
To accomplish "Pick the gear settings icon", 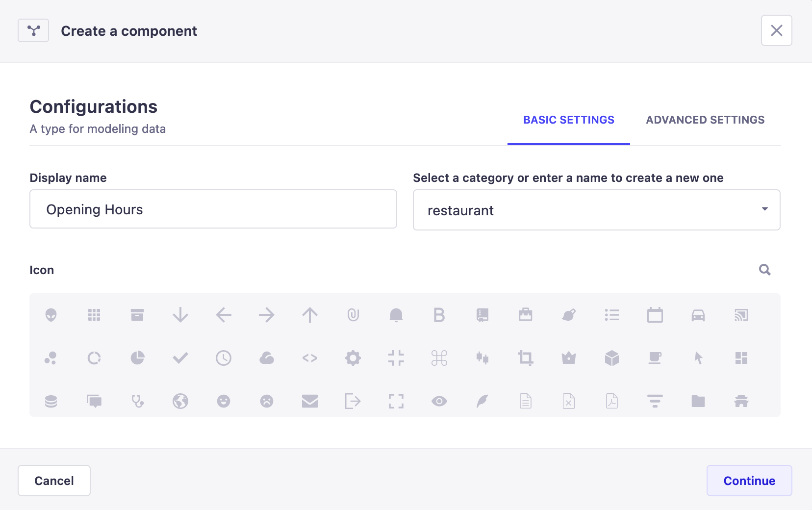I will click(354, 357).
